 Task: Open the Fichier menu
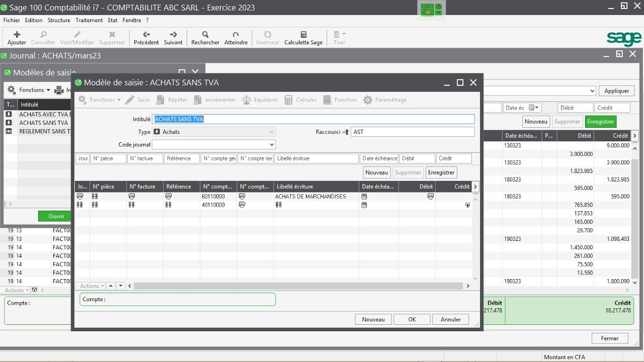(x=12, y=20)
